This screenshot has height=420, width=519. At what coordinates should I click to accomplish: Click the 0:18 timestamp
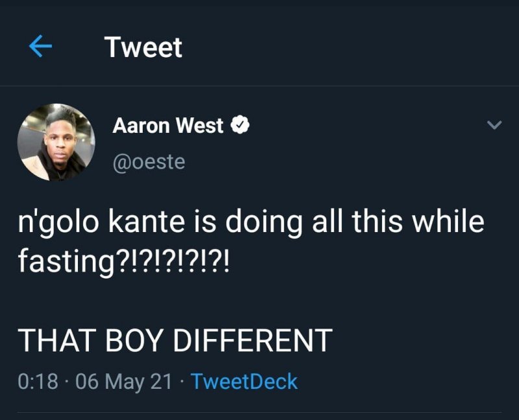[x=39, y=380]
